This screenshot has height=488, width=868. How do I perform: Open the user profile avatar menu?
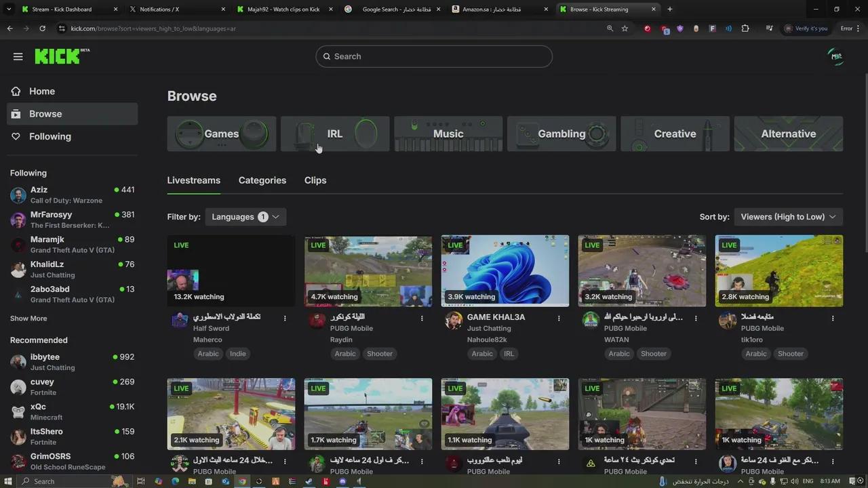click(836, 56)
